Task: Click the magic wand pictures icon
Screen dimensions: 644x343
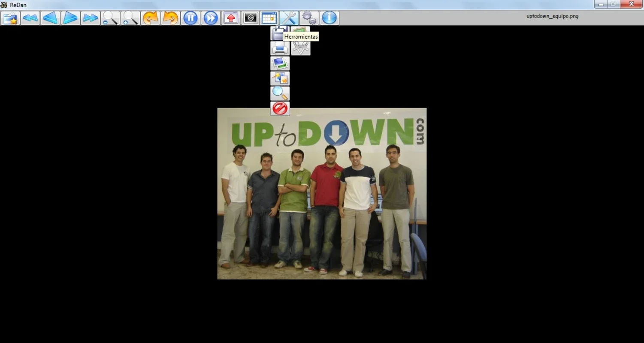Action: [x=280, y=78]
